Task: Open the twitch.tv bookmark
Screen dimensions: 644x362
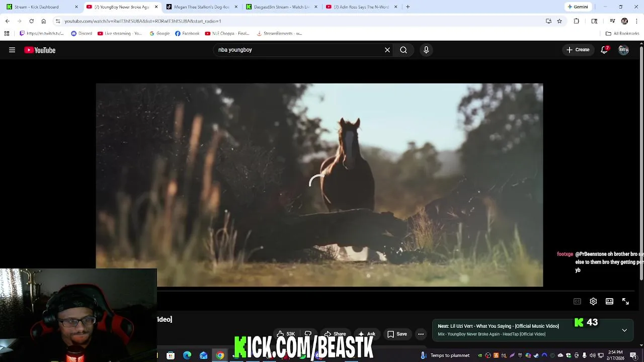Action: pos(41,33)
